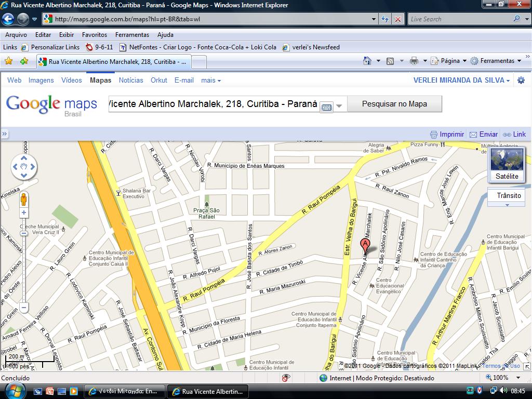This screenshot has width=532, height=399.
Task: Open Favorites Center star icon
Action: tap(8, 61)
